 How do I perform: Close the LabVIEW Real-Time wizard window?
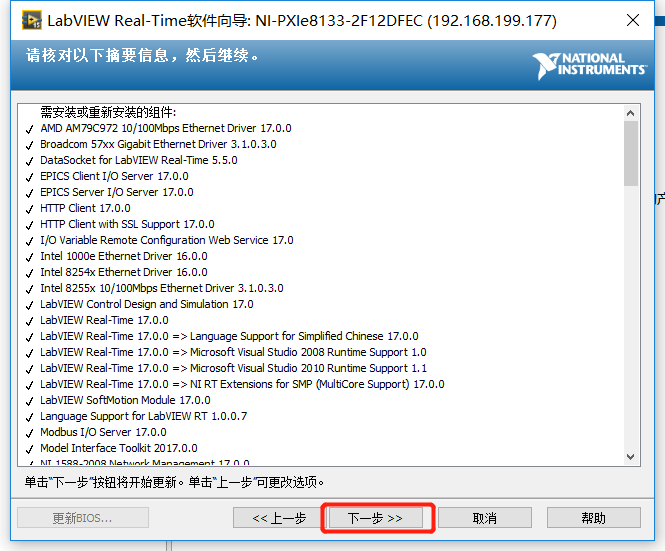[x=633, y=20]
